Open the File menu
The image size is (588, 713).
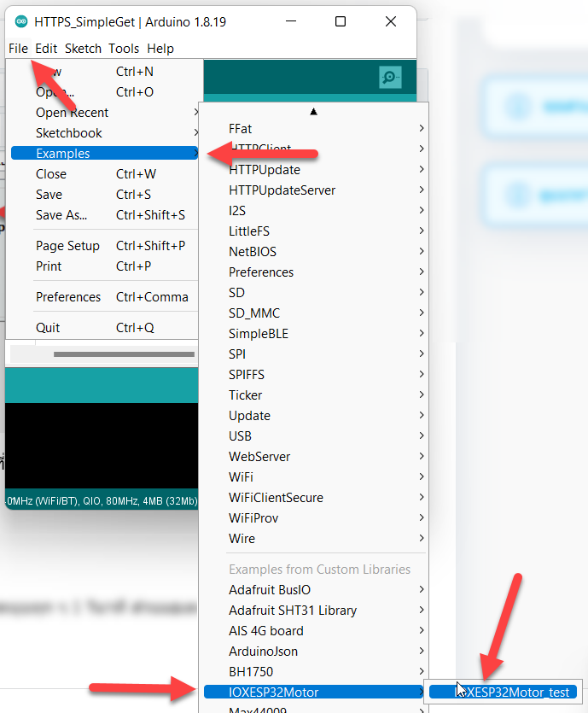pyautogui.click(x=18, y=49)
